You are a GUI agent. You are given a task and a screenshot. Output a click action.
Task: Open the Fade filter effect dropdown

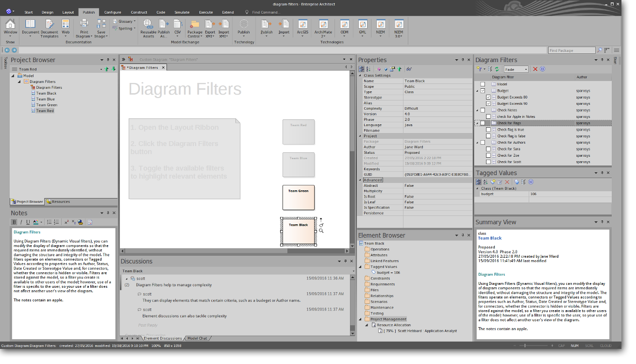click(516, 69)
